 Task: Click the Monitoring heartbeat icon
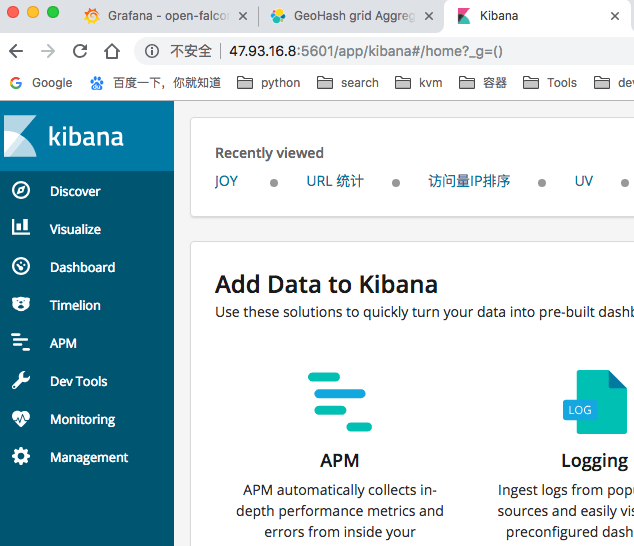point(21,419)
